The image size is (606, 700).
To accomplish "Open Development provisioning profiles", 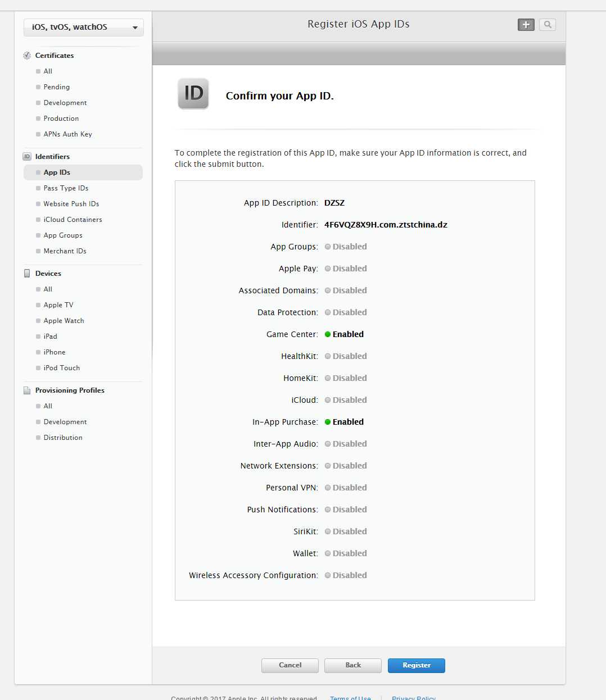I will pos(65,422).
